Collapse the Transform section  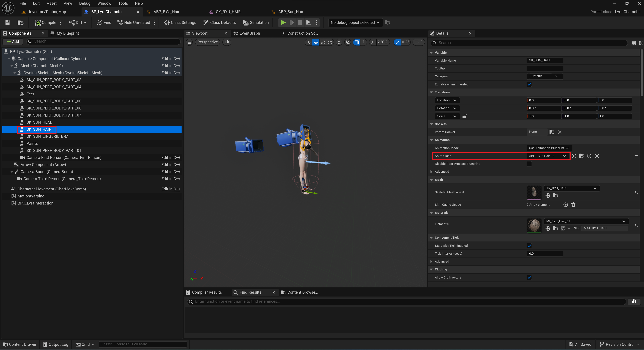[431, 92]
